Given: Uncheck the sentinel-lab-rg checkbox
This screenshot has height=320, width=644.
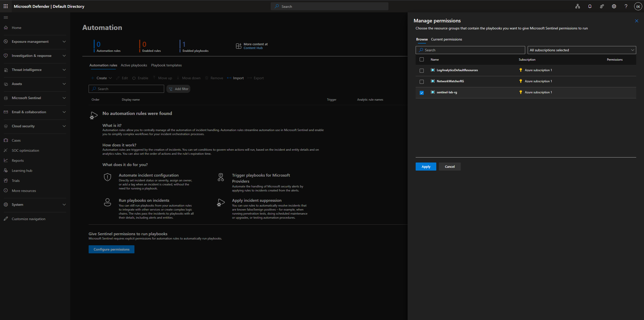Looking at the screenshot, I should click(x=422, y=93).
